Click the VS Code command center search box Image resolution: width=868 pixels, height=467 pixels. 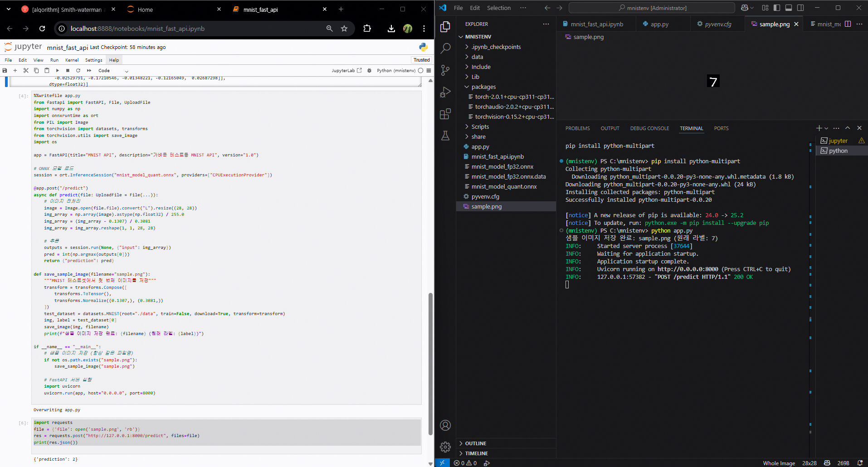(x=652, y=8)
